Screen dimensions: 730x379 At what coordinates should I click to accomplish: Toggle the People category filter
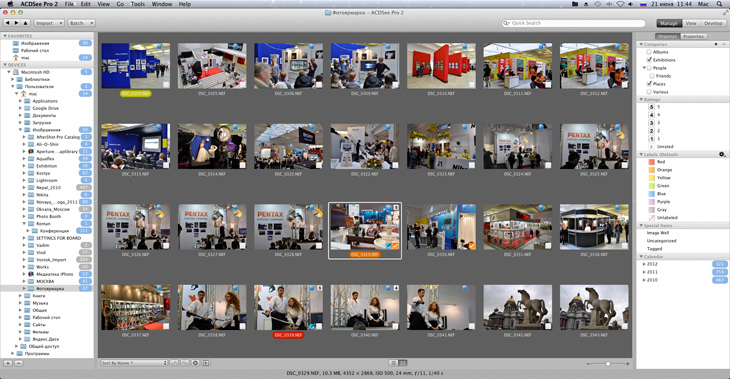(649, 68)
